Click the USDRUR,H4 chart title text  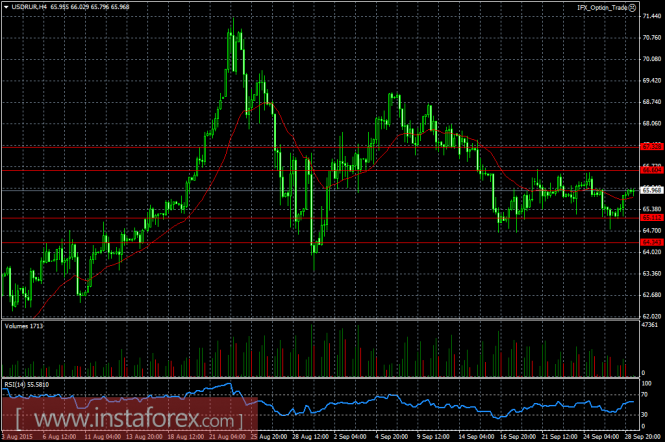tap(29, 7)
